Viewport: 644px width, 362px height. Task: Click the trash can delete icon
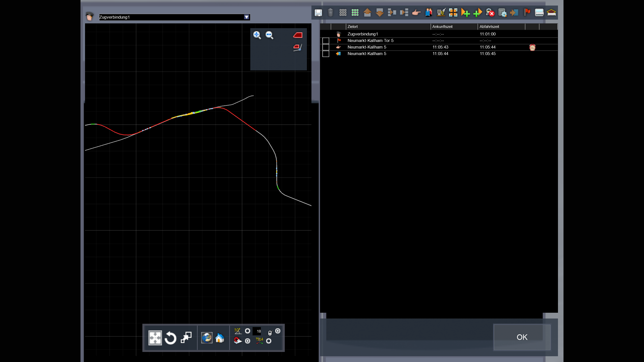pos(330,13)
